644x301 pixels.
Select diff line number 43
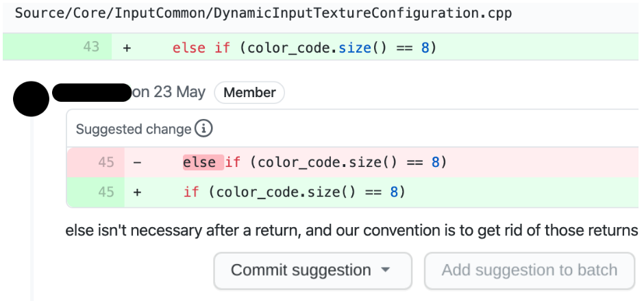91,47
